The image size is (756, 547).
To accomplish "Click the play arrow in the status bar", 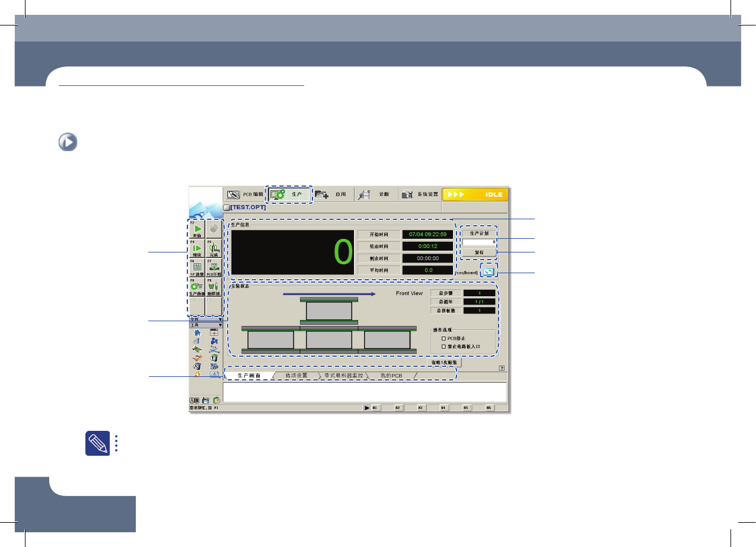I will pyautogui.click(x=367, y=408).
